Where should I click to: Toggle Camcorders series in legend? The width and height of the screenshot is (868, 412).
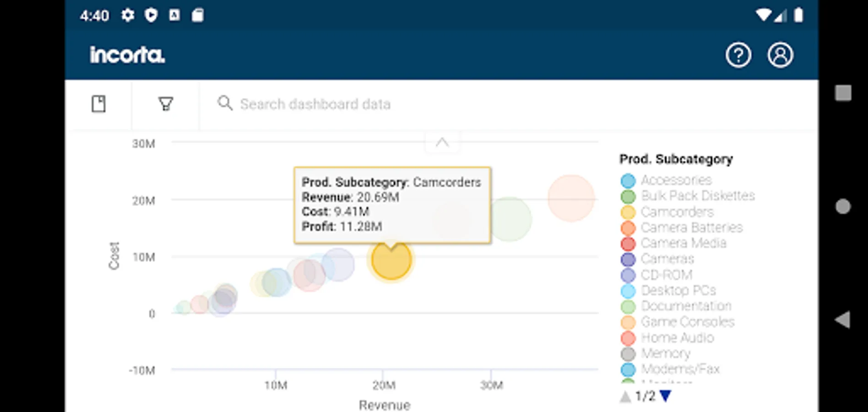click(677, 212)
